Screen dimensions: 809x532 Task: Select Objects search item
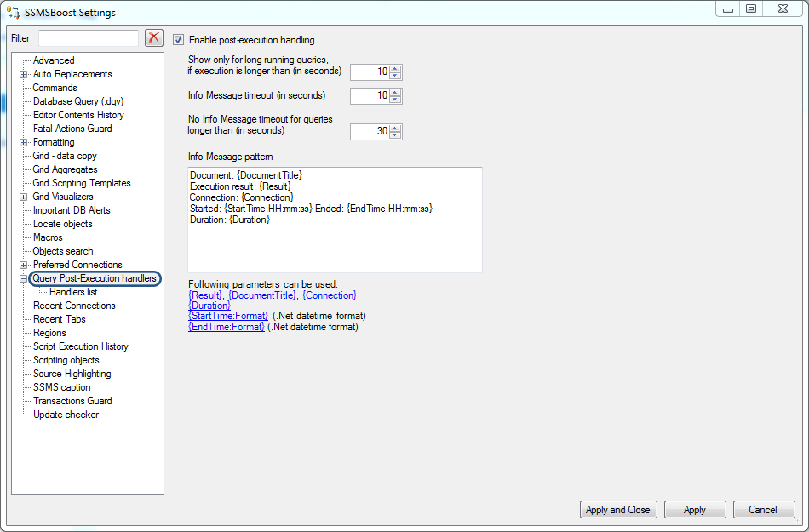[x=63, y=251]
